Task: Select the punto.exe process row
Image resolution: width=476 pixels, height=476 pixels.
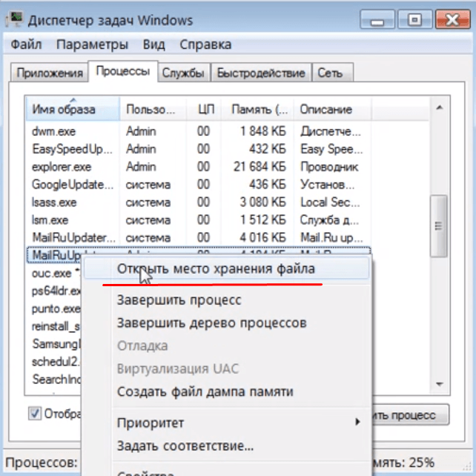Action: pos(53,308)
